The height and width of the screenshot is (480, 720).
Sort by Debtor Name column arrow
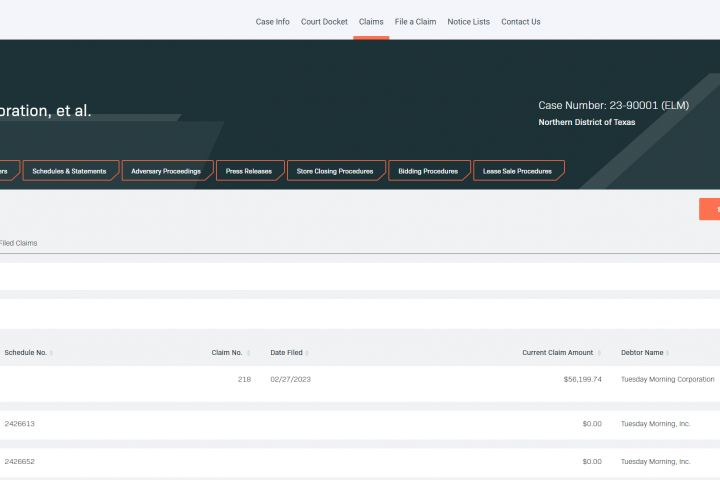coord(667,353)
